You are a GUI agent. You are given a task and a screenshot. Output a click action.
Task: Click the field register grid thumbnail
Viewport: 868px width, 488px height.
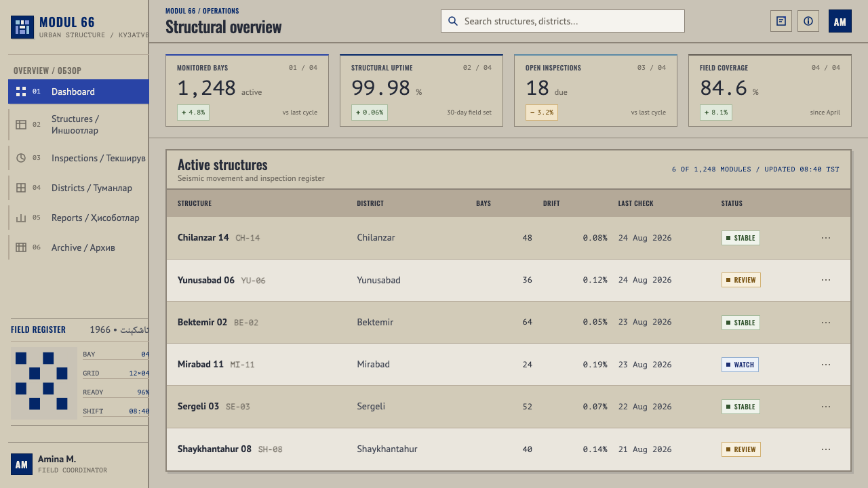[43, 383]
